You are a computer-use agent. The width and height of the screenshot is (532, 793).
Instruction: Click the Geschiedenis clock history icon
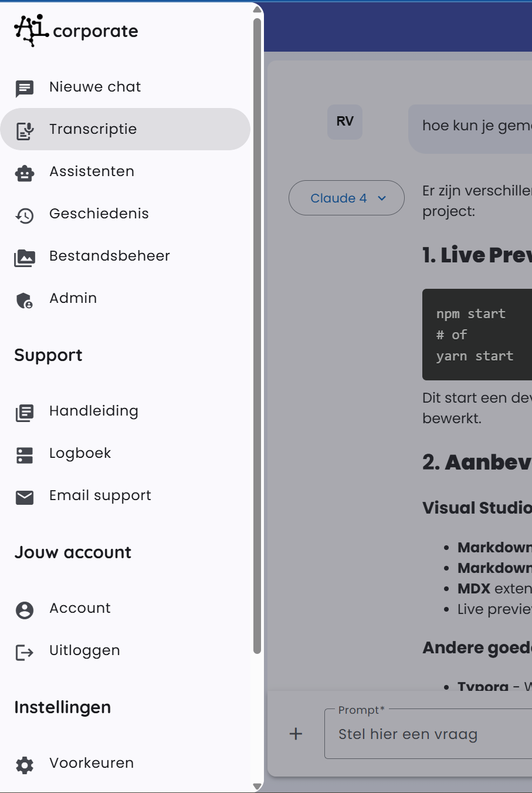point(25,215)
